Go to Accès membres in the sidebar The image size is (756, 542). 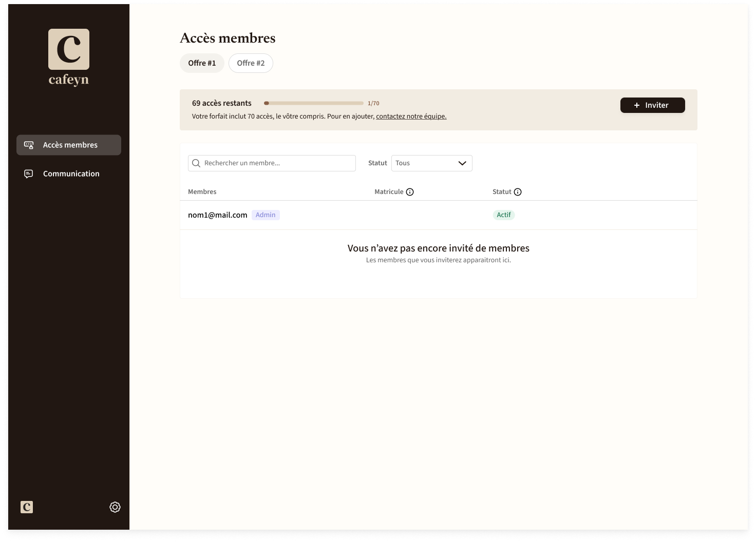69,145
